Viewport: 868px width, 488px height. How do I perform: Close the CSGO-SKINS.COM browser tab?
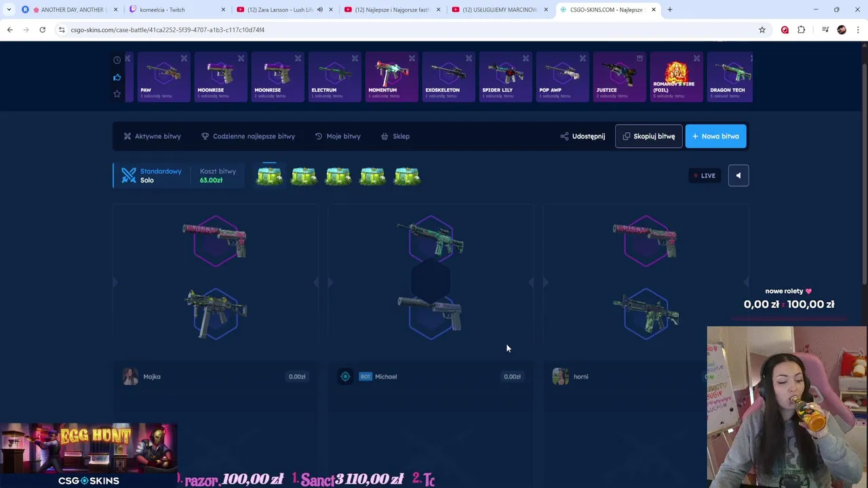coord(654,9)
